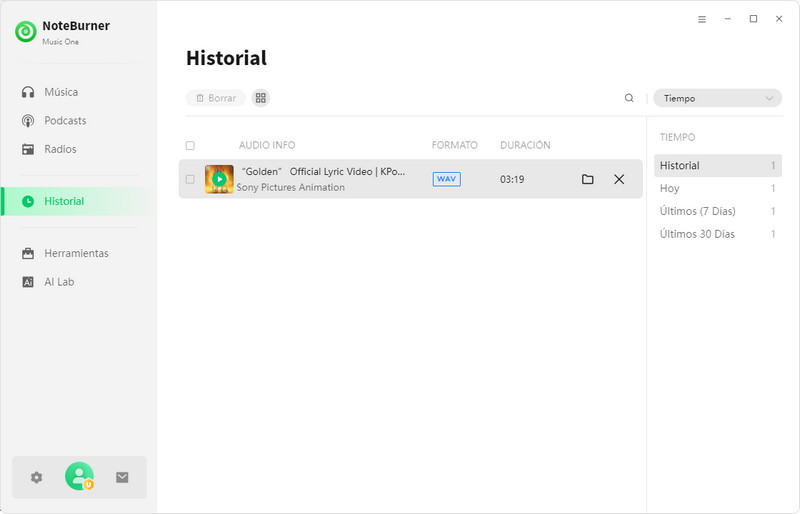Click the DURACIÓN column header
The width and height of the screenshot is (800, 514).
pos(525,145)
